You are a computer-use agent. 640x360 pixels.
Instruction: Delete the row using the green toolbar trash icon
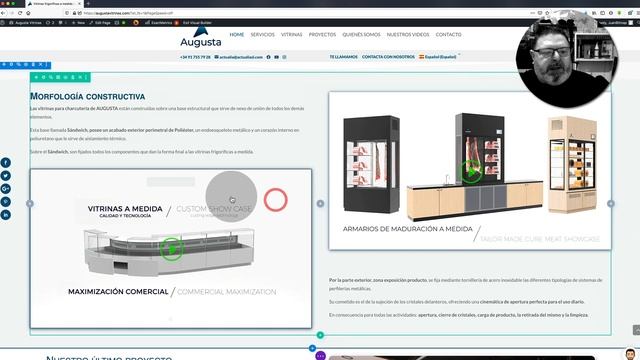click(73, 77)
